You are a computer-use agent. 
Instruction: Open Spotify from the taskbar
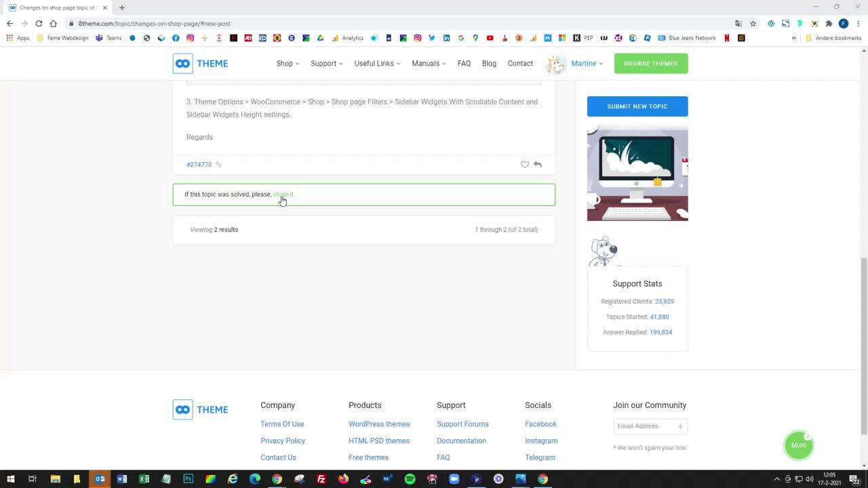410,479
